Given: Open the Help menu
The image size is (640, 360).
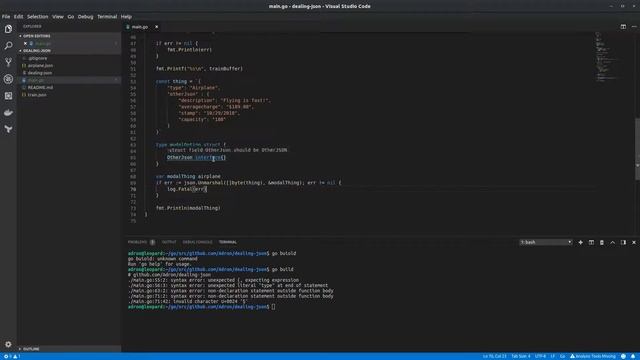Looking at the screenshot, I should click(126, 17).
